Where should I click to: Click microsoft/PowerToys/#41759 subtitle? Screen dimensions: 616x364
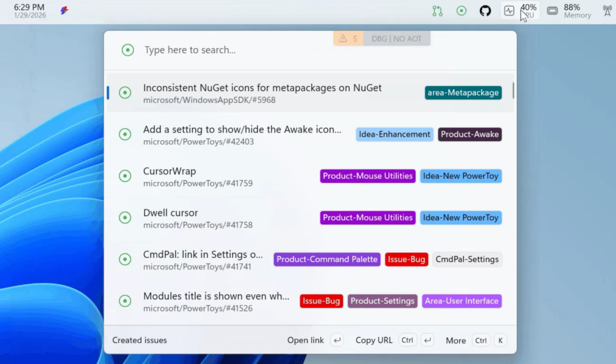pyautogui.click(x=197, y=183)
